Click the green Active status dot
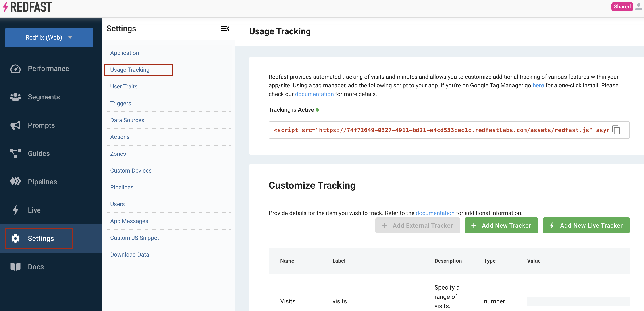The height and width of the screenshot is (311, 644). point(317,110)
